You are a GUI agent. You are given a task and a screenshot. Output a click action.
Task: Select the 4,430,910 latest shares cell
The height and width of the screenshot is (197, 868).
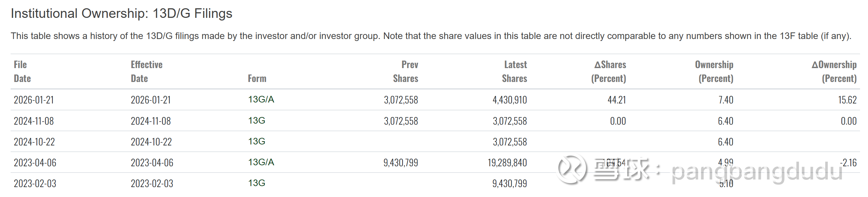[x=510, y=100]
